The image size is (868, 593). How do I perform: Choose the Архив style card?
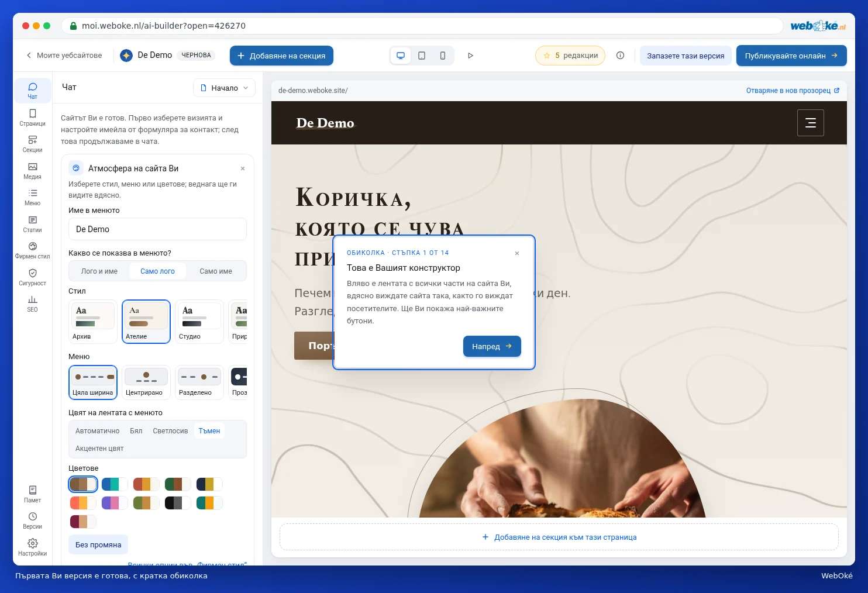click(x=93, y=322)
